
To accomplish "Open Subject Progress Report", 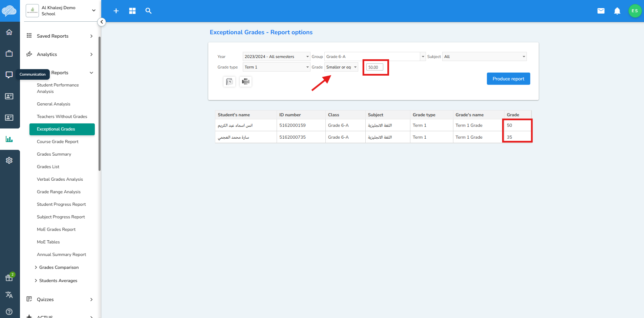I will click(61, 217).
